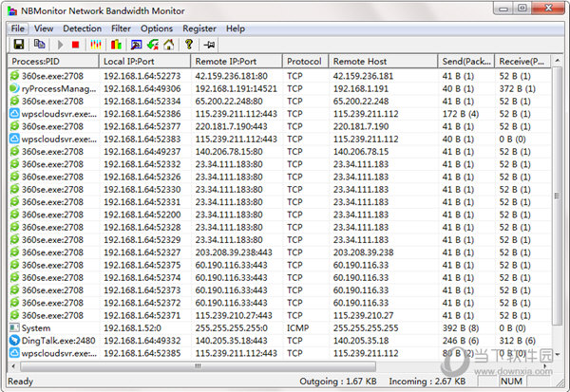Click the ryProcessManag row icon
Image resolution: width=570 pixels, height=392 pixels.
[x=14, y=88]
